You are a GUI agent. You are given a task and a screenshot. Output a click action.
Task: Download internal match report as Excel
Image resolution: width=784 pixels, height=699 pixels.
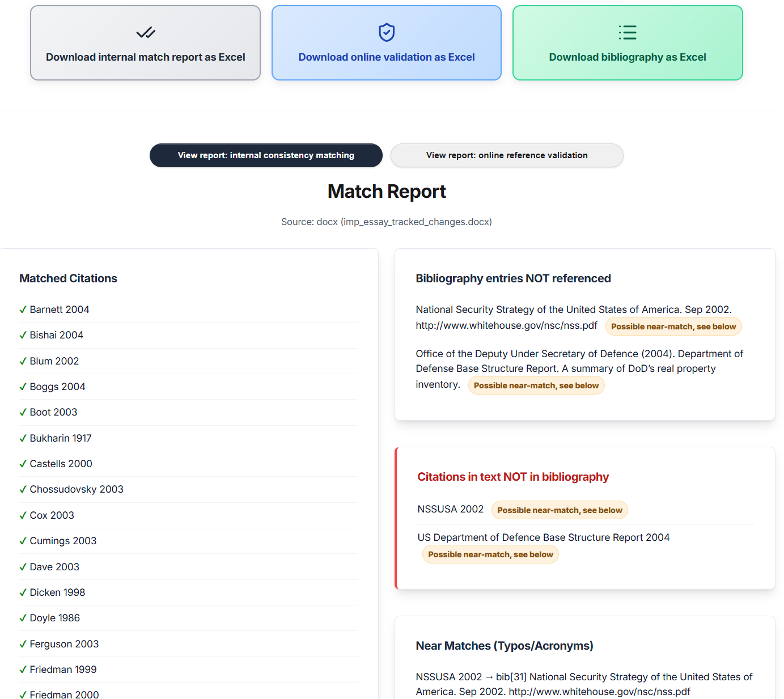pos(145,57)
